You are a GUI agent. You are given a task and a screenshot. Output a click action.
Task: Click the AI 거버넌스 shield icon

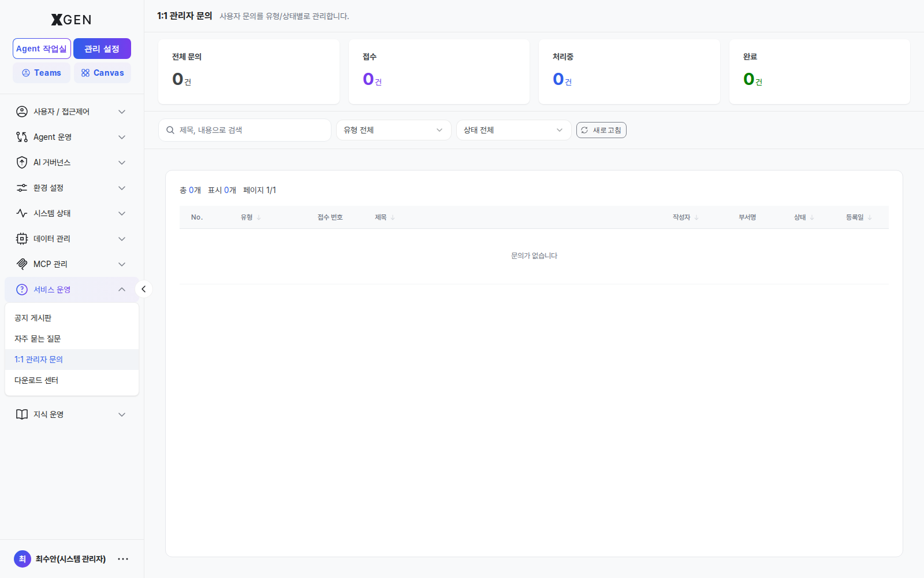[x=22, y=162]
